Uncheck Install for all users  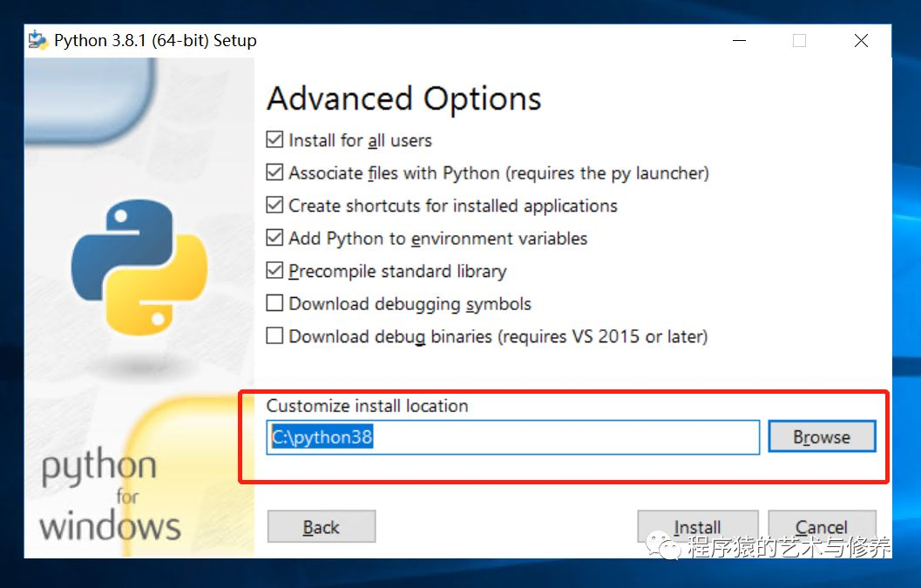[274, 139]
